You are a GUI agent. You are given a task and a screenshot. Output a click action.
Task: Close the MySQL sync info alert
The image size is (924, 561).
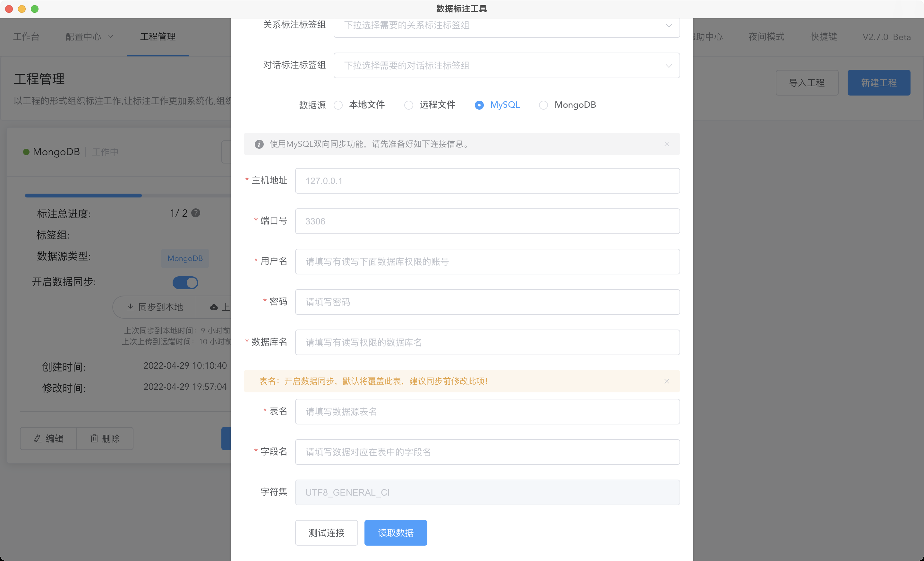(666, 144)
